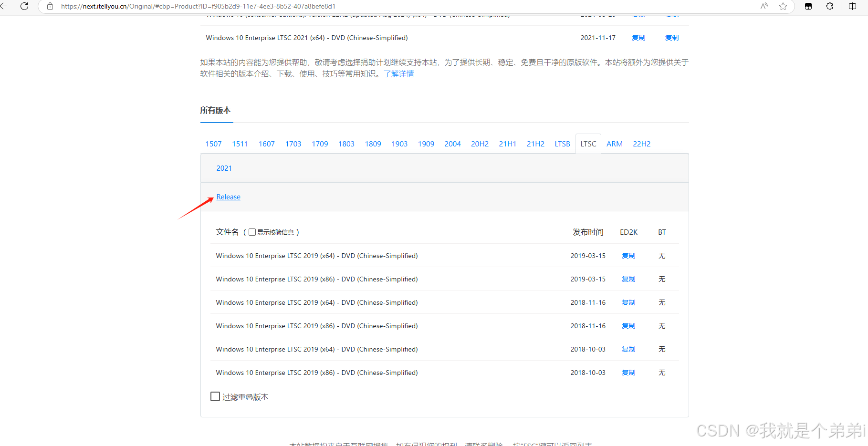Click the 所有版本 section heading
Viewport: 868px width, 446px height.
(x=215, y=110)
